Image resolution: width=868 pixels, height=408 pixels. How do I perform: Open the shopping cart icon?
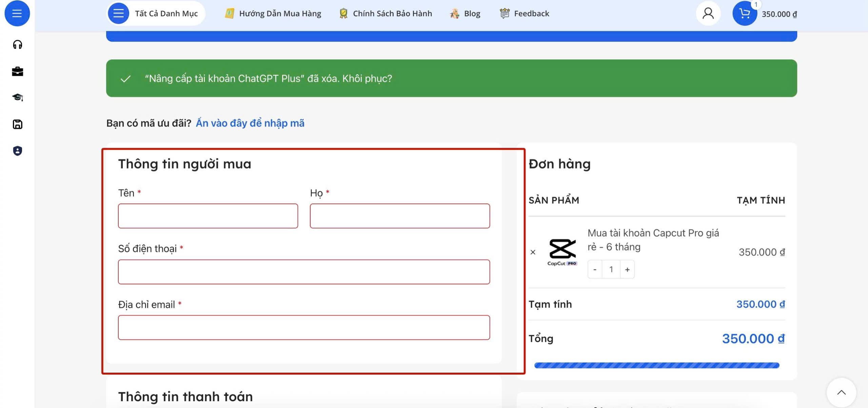[x=745, y=13]
